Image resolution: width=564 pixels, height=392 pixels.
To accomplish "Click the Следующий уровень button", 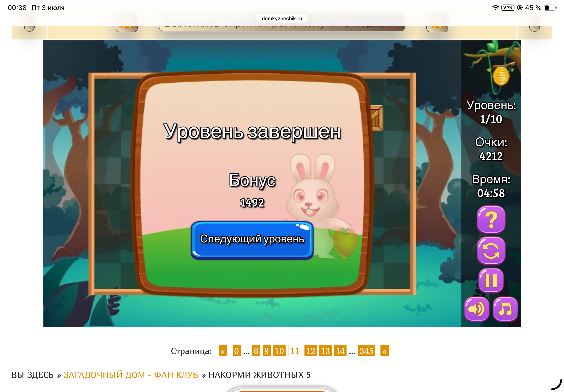I will click(252, 240).
